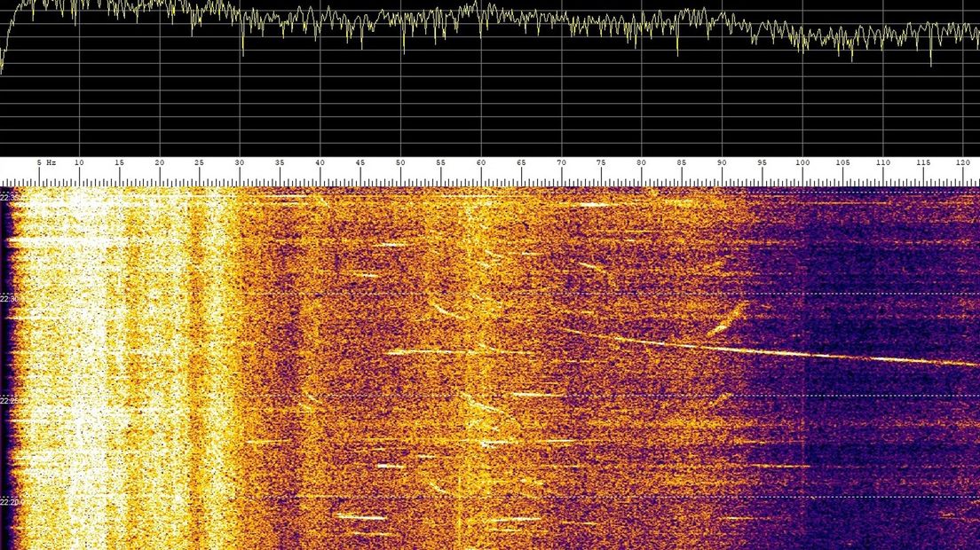Click the 30 mark on frequency ruler
980x550 pixels.
point(240,163)
